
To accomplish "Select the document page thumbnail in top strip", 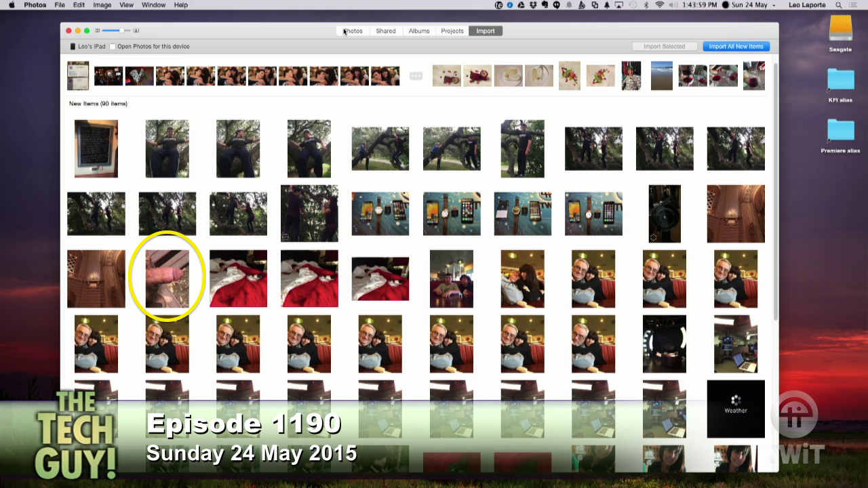I will tap(78, 76).
